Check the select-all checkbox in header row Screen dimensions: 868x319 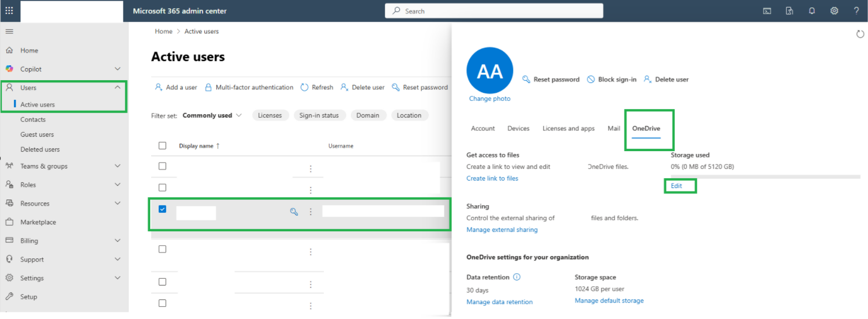click(x=162, y=145)
